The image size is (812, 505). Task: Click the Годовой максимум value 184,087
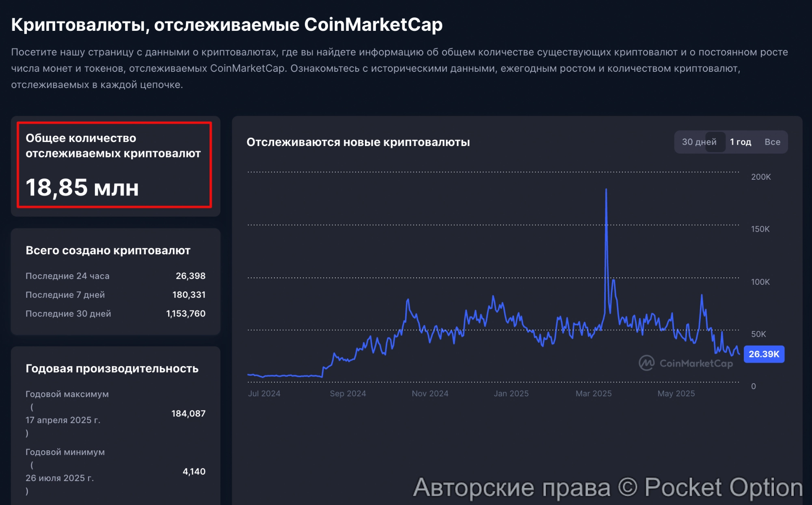tap(188, 413)
